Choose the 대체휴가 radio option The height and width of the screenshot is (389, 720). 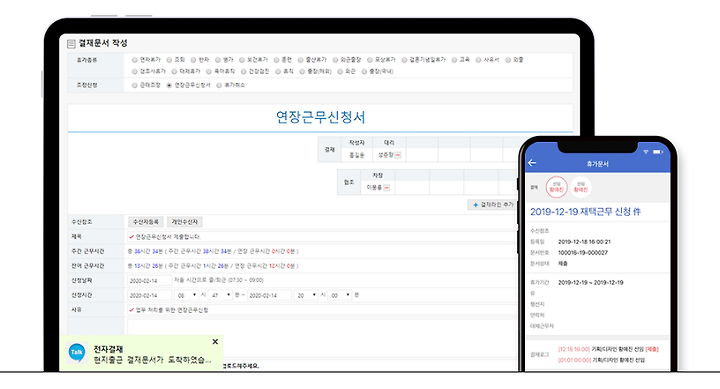[x=174, y=72]
